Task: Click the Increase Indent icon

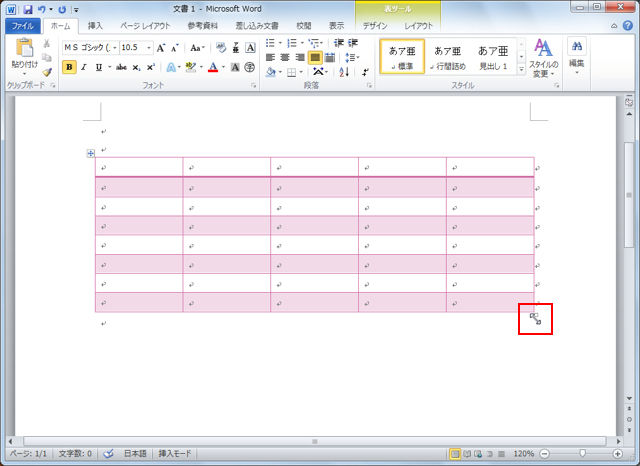Action: pos(353,43)
